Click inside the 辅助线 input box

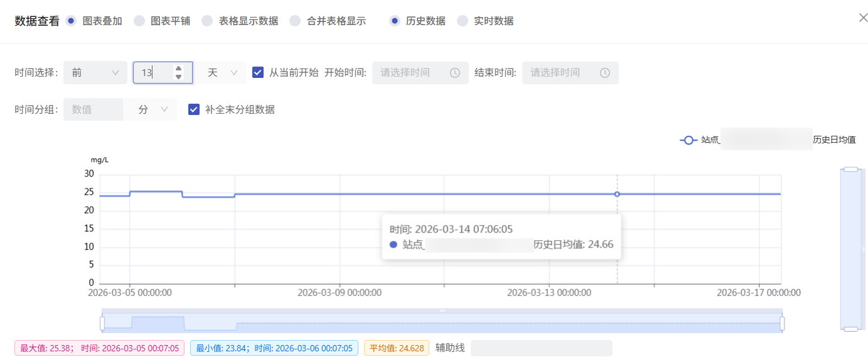point(541,348)
